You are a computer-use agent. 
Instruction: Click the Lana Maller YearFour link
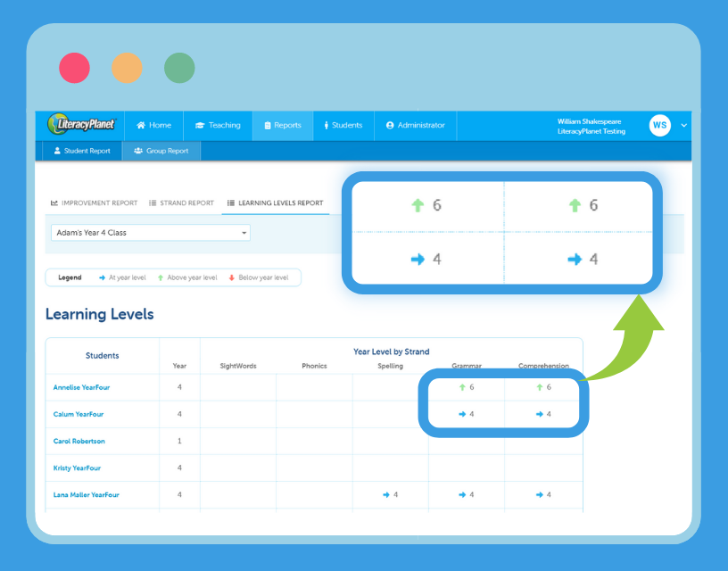tap(86, 494)
